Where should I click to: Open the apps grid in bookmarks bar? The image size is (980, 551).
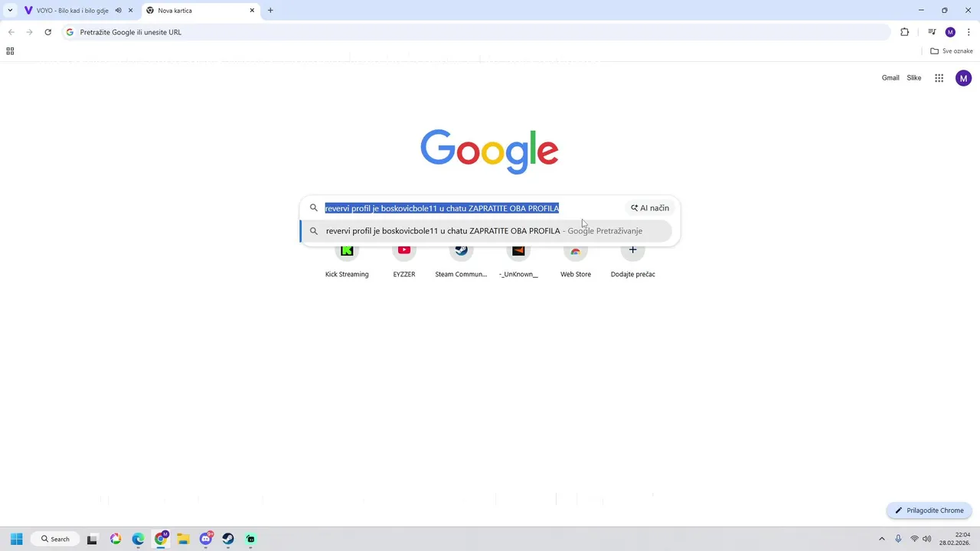pos(10,51)
